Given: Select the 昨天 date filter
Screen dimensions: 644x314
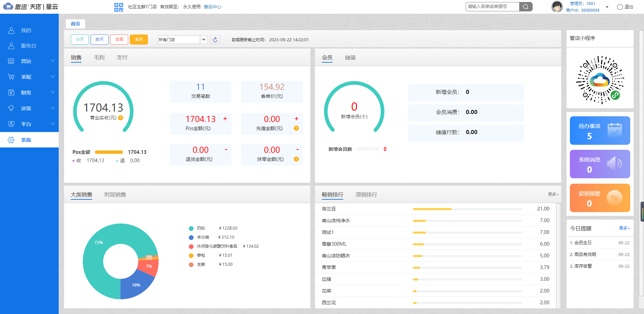Looking at the screenshot, I should coord(99,39).
